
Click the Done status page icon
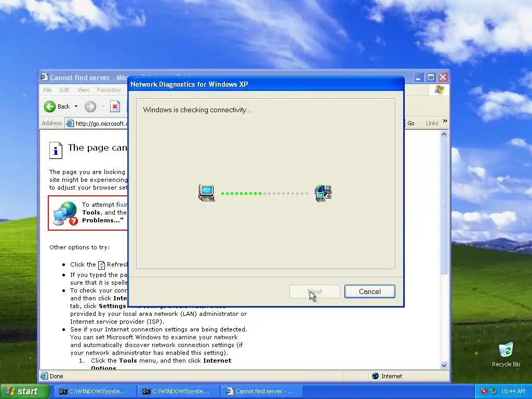point(44,376)
